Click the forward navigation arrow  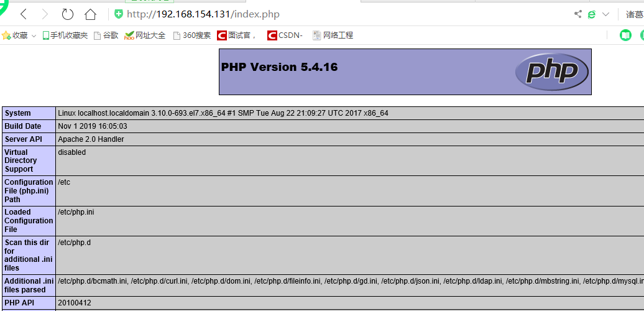pos(45,14)
